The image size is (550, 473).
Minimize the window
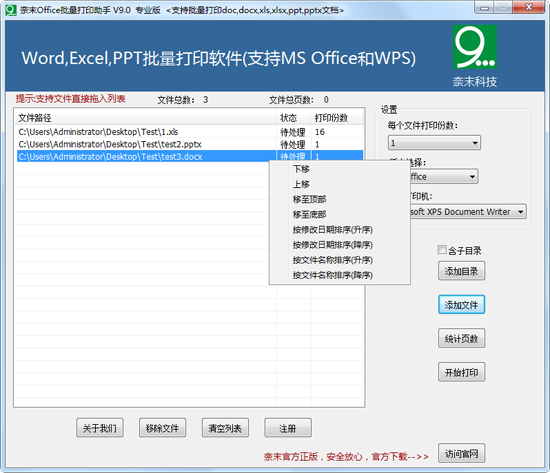tap(484, 7)
